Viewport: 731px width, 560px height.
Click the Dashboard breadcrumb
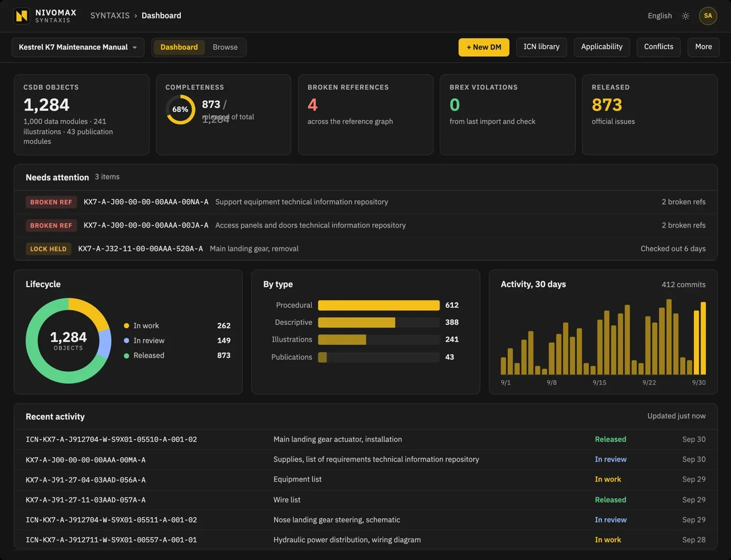161,16
